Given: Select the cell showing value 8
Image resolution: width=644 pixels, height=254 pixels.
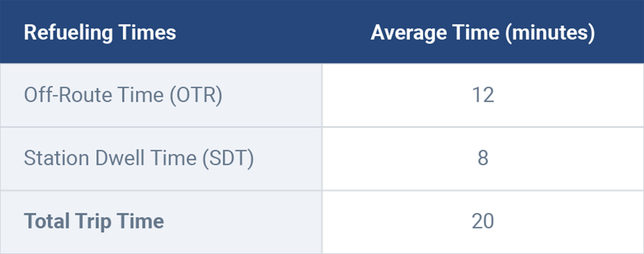Looking at the screenshot, I should tap(483, 158).
